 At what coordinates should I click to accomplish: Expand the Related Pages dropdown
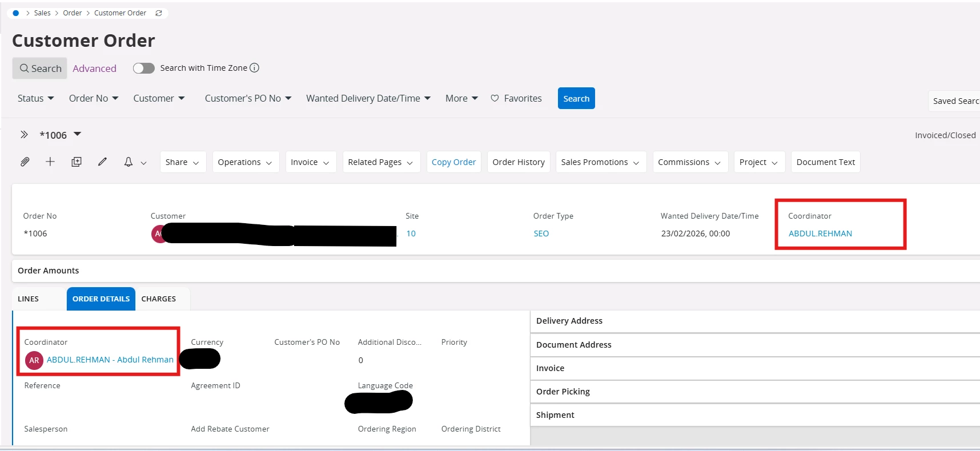pyautogui.click(x=381, y=162)
